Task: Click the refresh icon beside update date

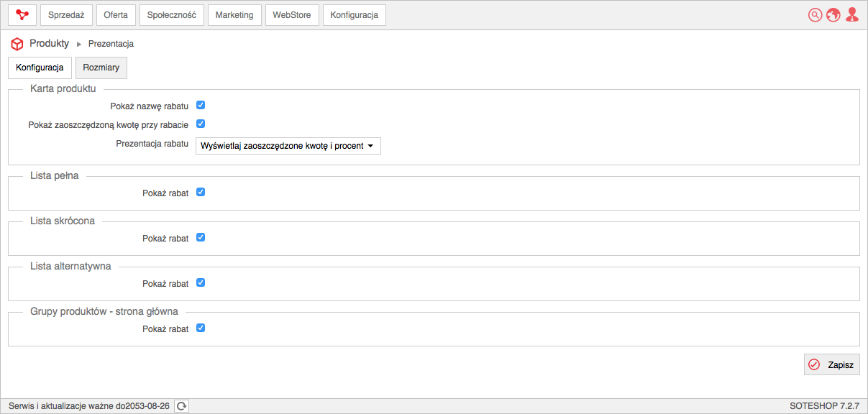Action: tap(183, 406)
